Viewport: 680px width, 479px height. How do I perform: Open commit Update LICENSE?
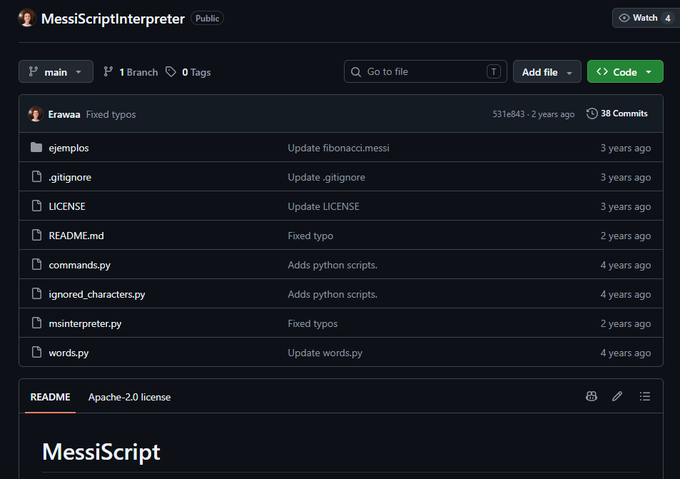(x=323, y=206)
